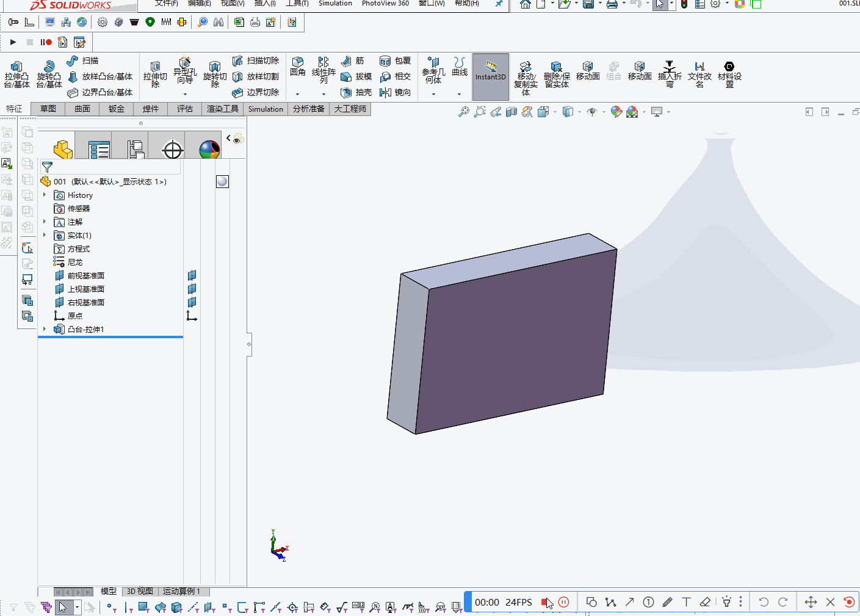This screenshot has height=616, width=860.
Task: Switch to the 运动算例 1 tab
Action: 181,591
